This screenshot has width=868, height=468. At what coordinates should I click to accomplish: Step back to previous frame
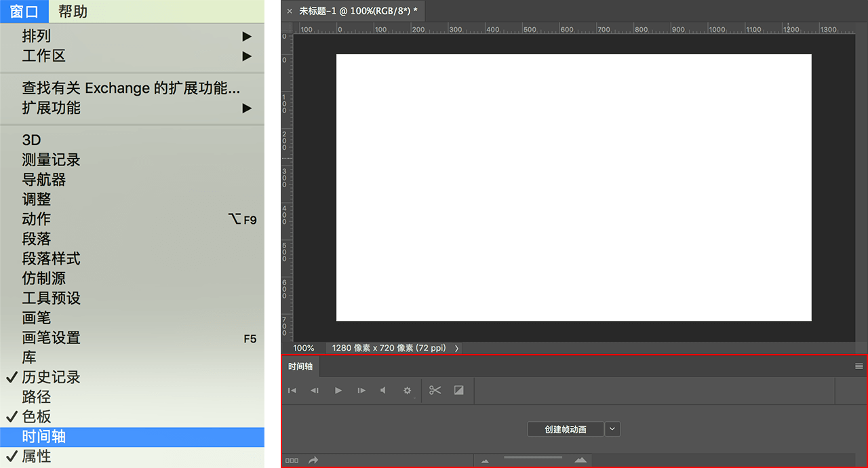click(315, 391)
